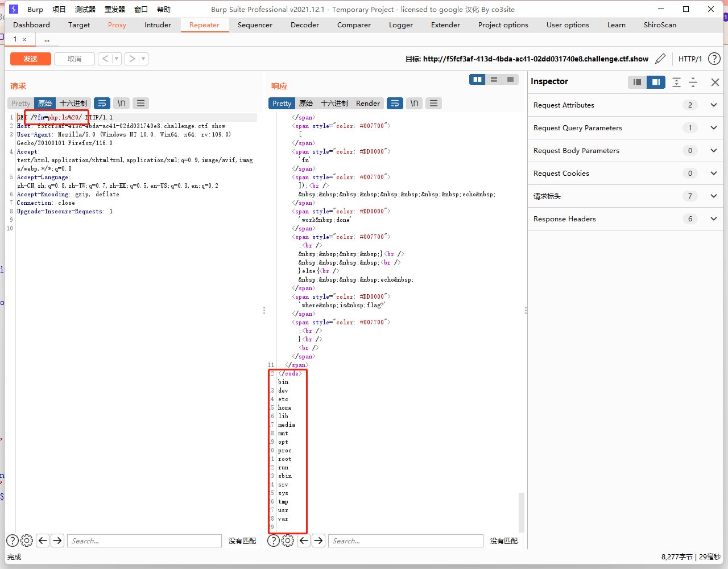Jump to next match in response search
The width and height of the screenshot is (728, 569).
tap(318, 541)
